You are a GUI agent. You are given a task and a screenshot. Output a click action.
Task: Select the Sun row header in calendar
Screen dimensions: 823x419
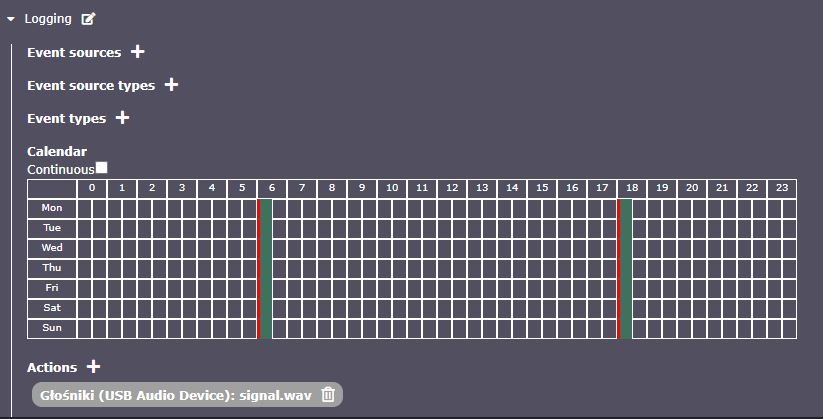click(52, 328)
